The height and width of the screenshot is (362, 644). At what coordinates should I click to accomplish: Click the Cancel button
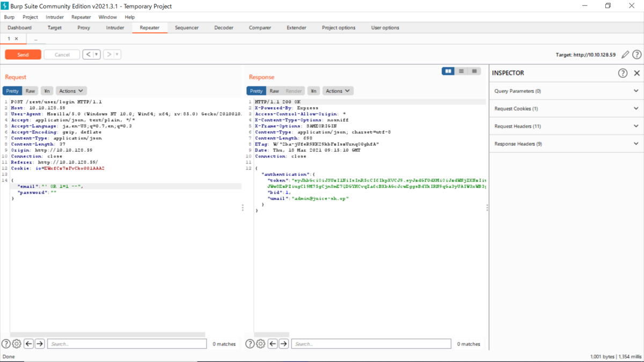pyautogui.click(x=62, y=55)
